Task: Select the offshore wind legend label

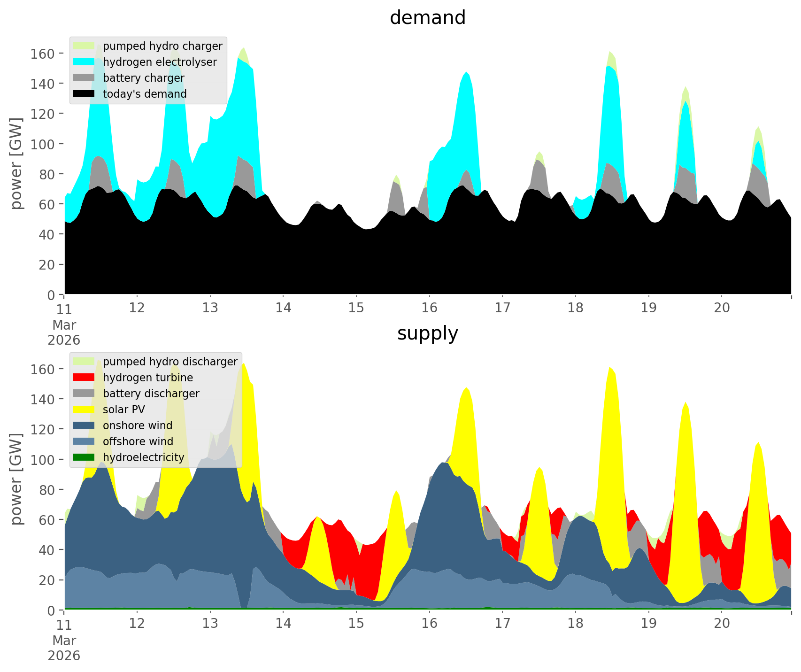Action: coord(138,441)
